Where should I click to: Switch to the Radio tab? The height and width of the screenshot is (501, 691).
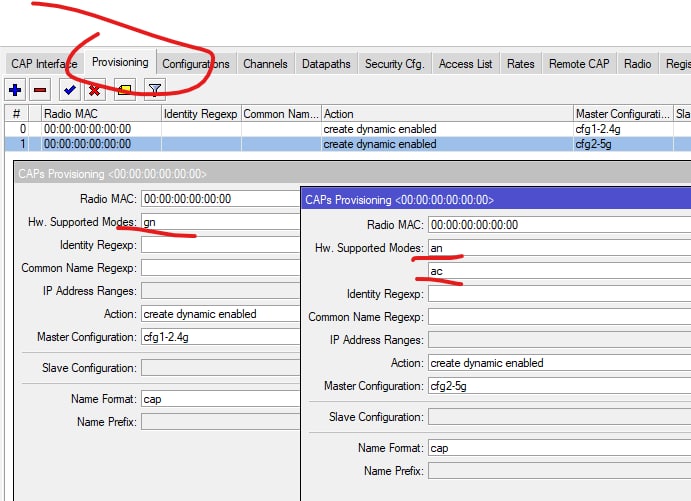637,64
